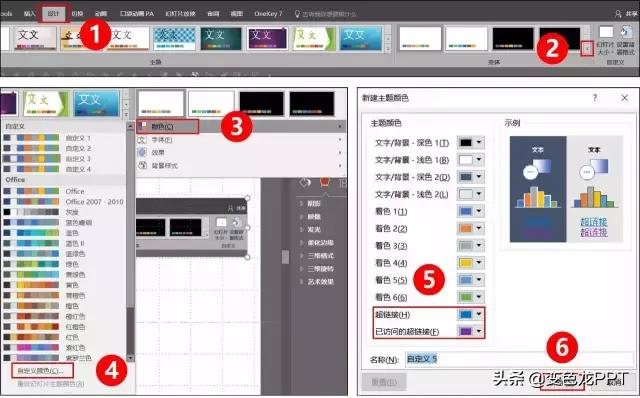Switch to the 幻灯片放映 tab
This screenshot has height=398, width=640.
tap(181, 13)
